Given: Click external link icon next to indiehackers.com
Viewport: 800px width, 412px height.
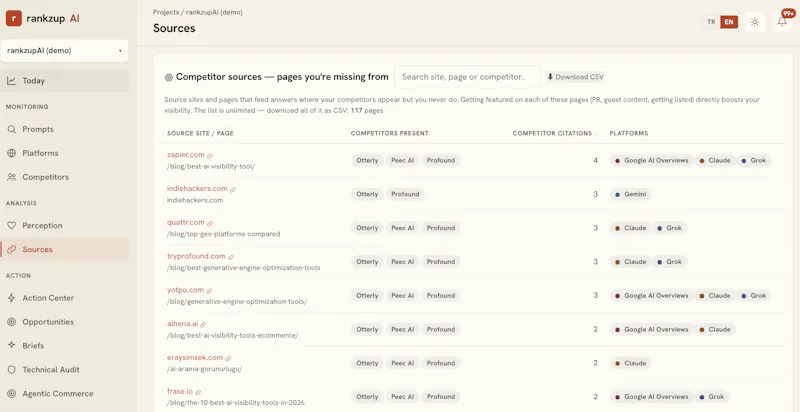Looking at the screenshot, I should [233, 189].
